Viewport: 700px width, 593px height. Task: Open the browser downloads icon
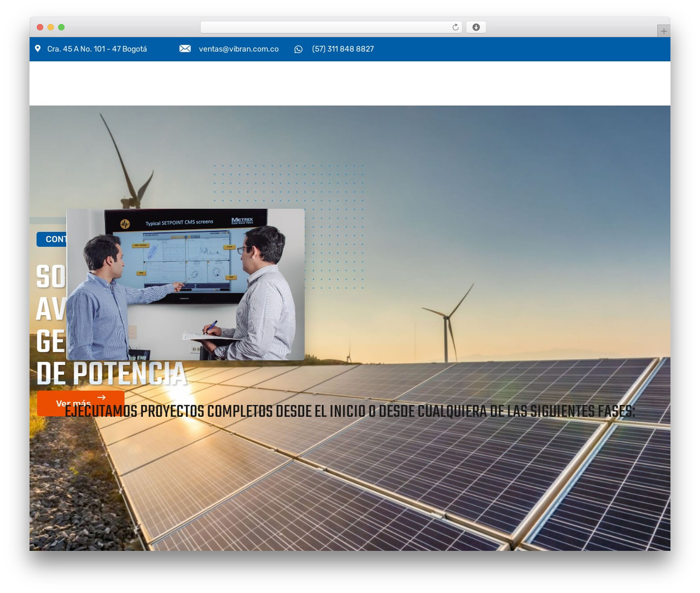(x=476, y=27)
